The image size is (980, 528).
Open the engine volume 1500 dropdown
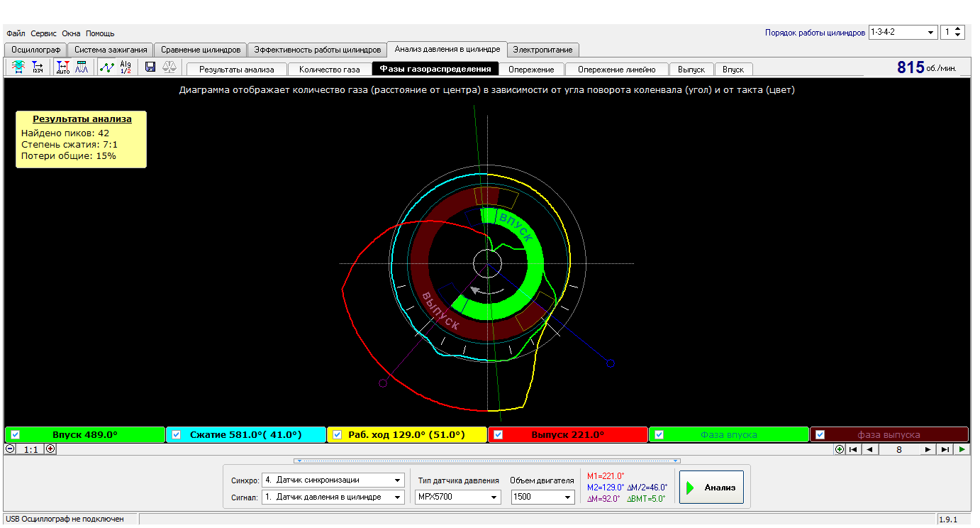[542, 497]
